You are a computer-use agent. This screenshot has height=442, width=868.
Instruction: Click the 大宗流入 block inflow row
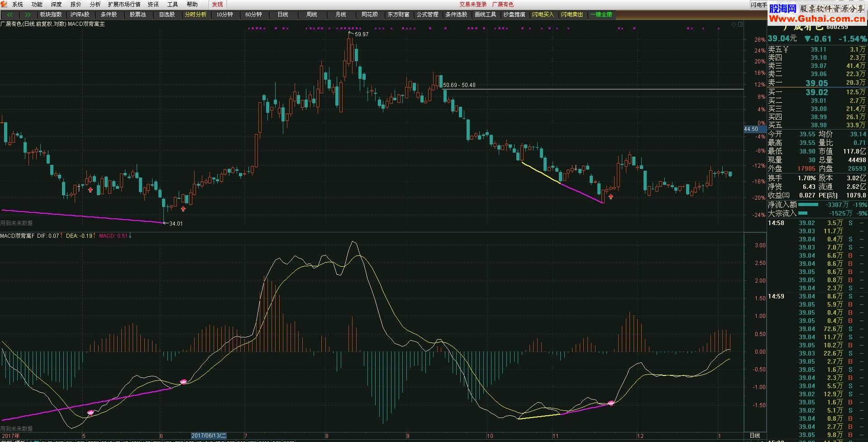pyautogui.click(x=817, y=213)
